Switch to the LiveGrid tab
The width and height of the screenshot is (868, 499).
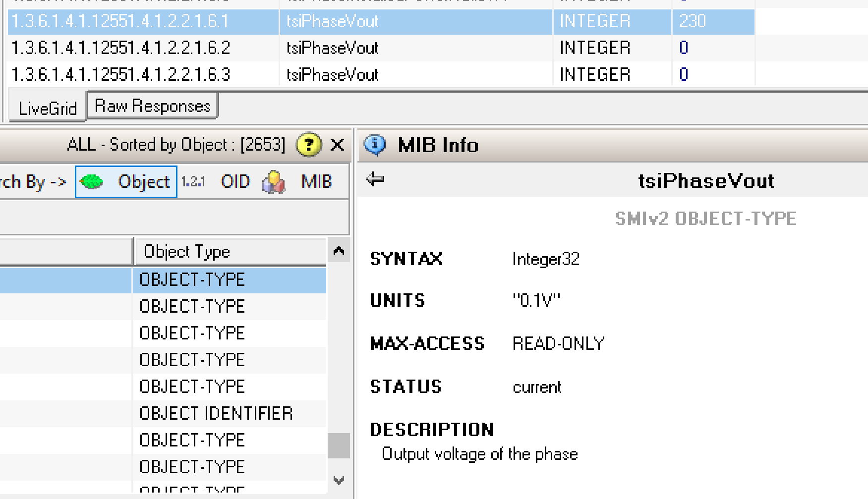click(x=48, y=108)
